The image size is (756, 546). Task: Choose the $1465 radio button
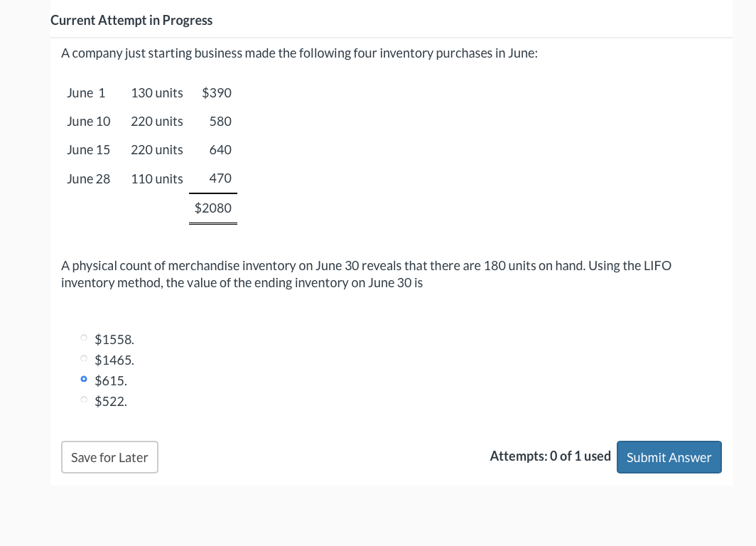coord(85,359)
